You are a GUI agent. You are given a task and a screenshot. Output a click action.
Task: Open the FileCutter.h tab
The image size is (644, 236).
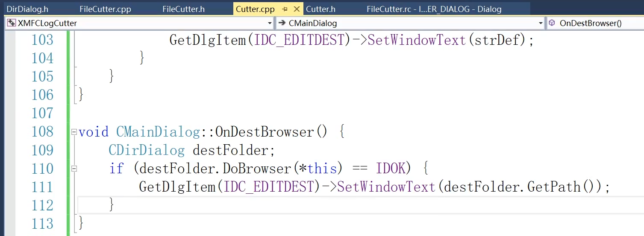tap(183, 9)
